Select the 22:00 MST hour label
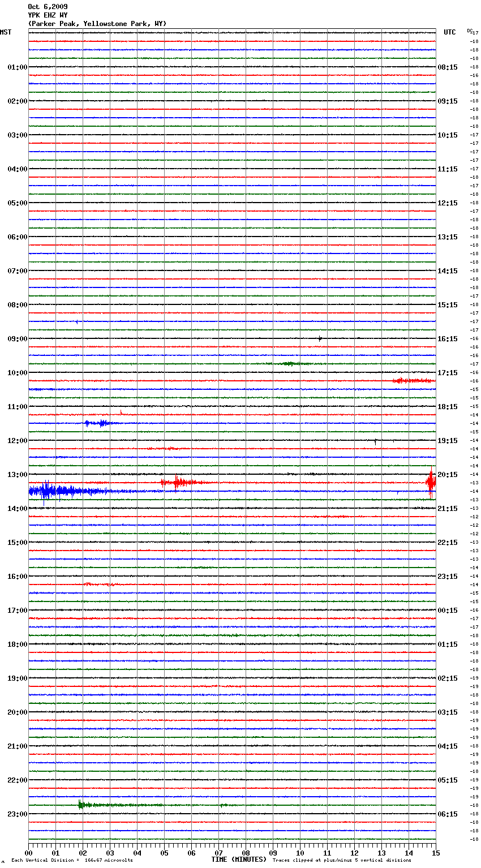 [x=18, y=780]
